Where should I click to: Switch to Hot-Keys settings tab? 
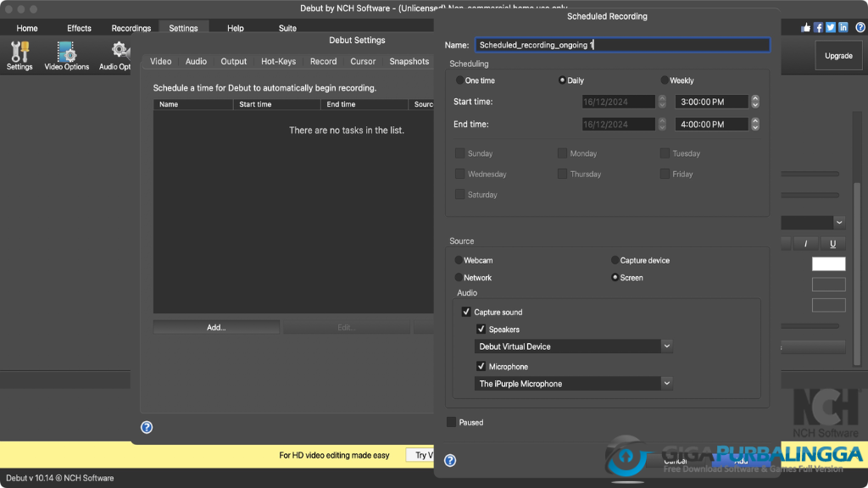point(278,61)
